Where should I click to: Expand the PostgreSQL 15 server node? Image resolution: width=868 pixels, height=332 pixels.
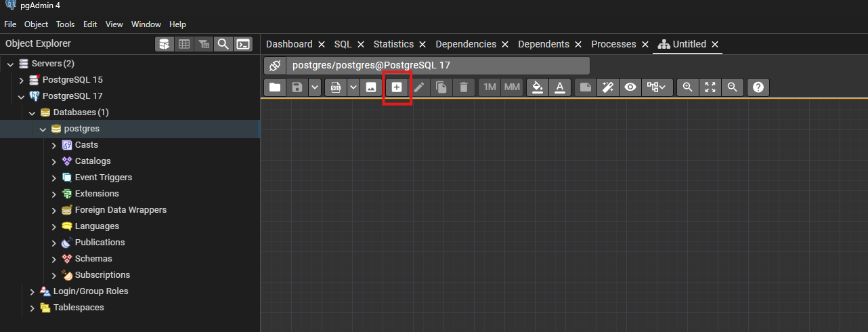click(22, 80)
